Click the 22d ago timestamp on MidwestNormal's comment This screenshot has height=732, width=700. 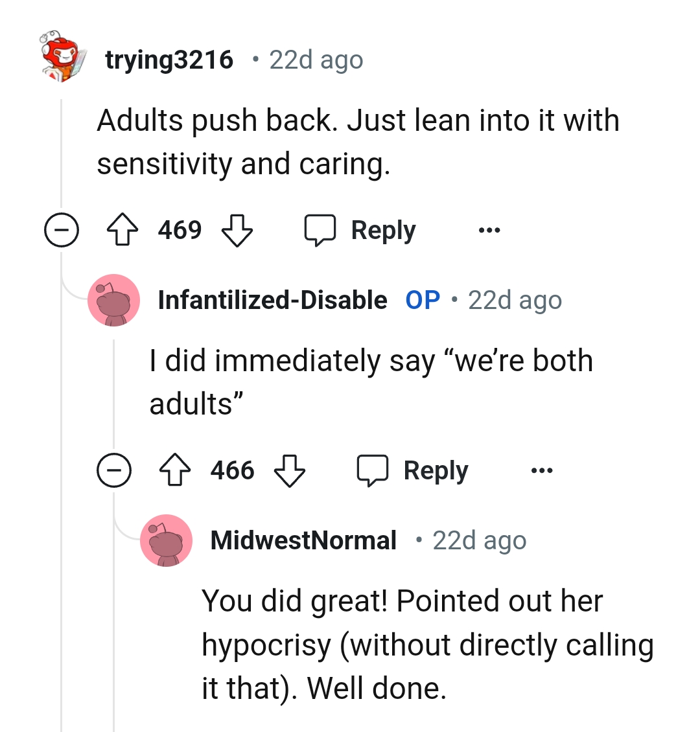point(478,540)
